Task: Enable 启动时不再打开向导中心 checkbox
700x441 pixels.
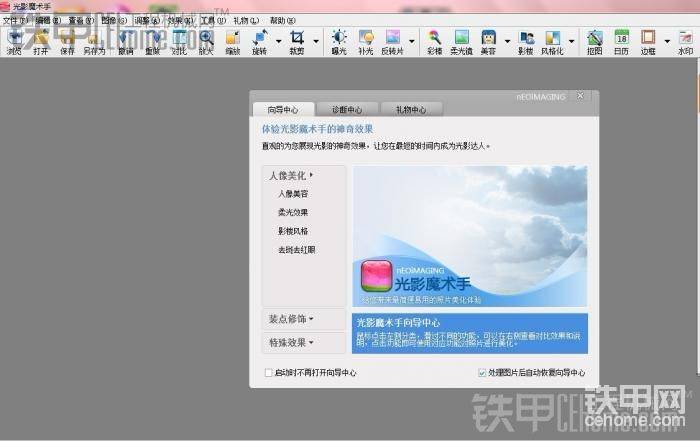Action: tap(268, 373)
